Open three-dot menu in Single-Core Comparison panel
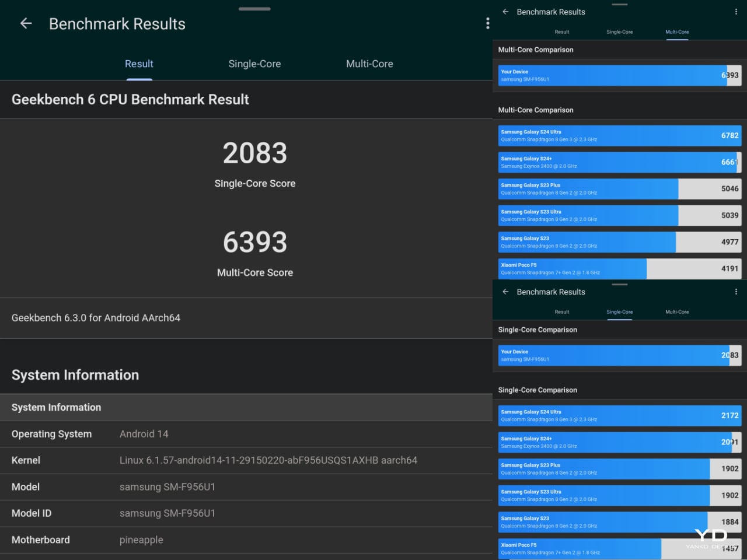Viewport: 747px width, 560px height. tap(735, 292)
